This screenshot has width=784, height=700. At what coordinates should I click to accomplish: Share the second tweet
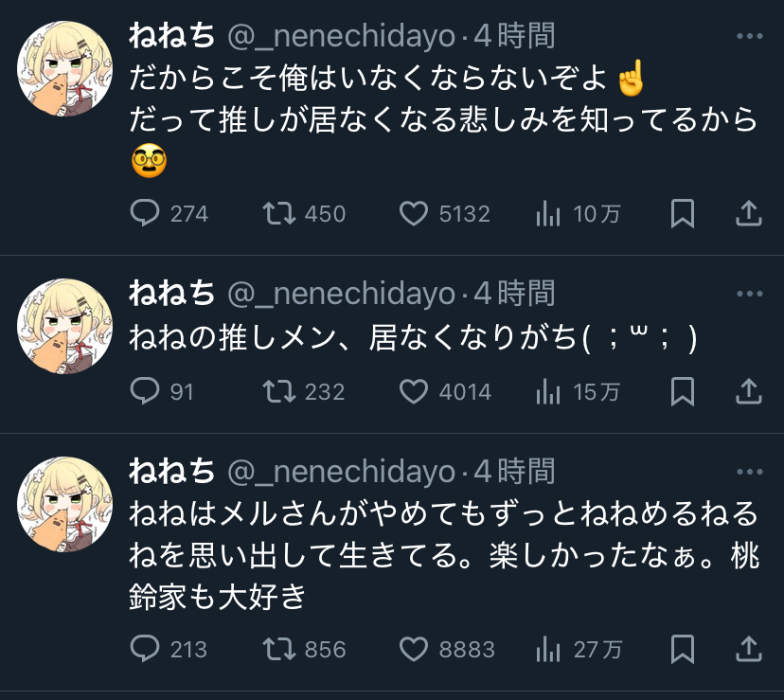coord(749,390)
